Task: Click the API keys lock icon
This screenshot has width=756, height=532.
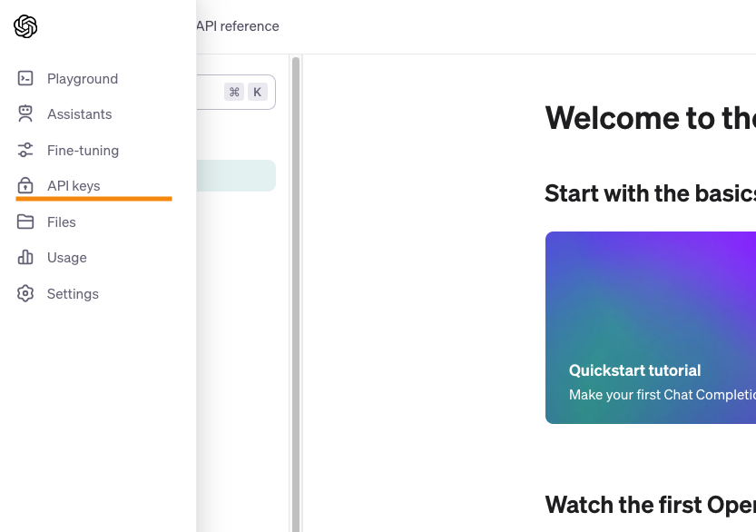Action: [25, 186]
